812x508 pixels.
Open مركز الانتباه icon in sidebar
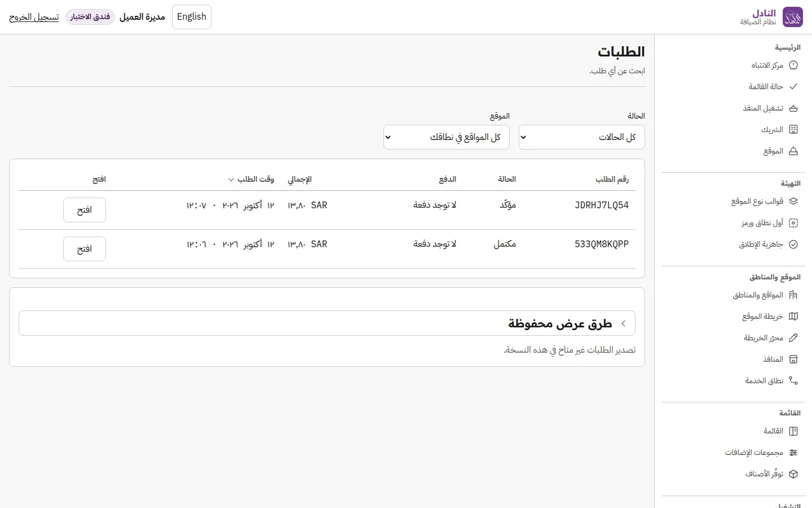coord(793,65)
